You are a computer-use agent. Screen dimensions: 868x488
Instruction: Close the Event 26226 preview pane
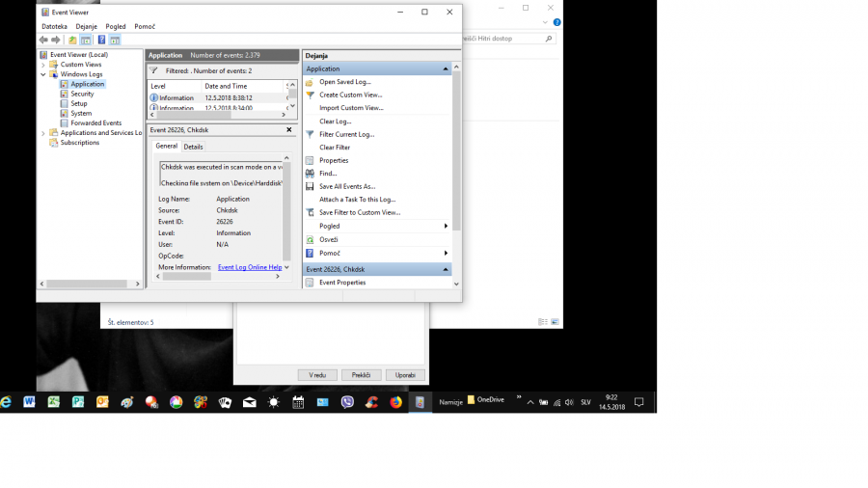(288, 129)
